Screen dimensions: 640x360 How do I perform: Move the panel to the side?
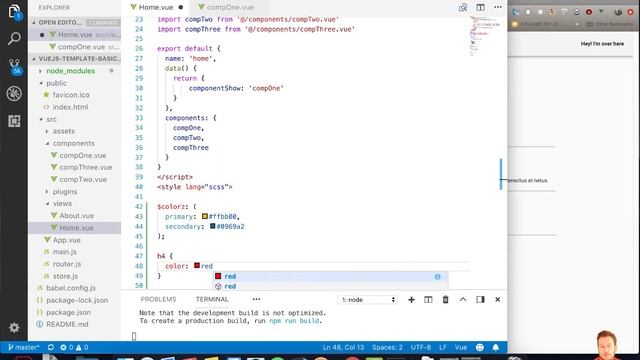(480, 300)
